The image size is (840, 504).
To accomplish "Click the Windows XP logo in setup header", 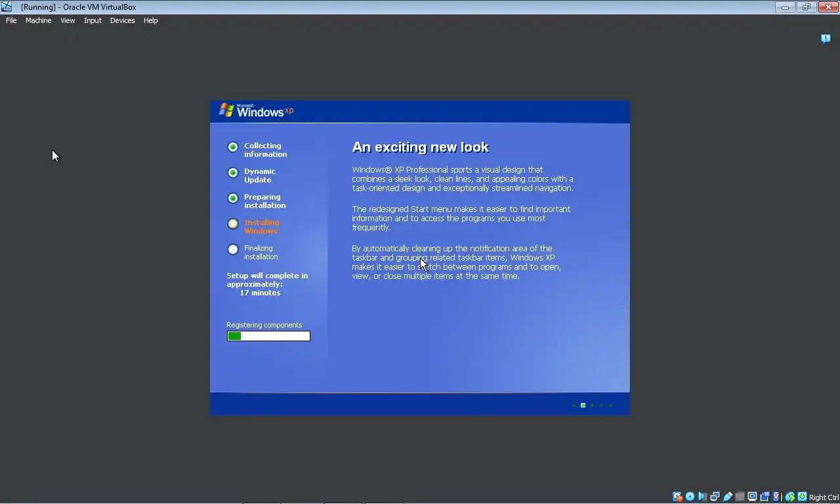I will click(x=256, y=110).
